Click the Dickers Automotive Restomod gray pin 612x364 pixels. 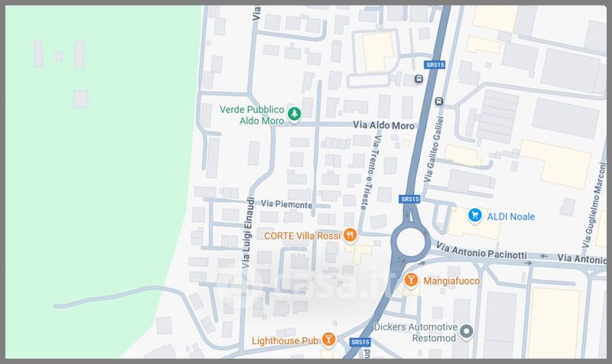467,332
